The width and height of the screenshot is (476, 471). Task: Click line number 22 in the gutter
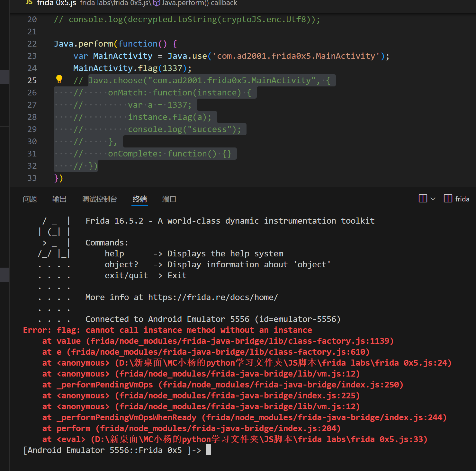point(32,44)
